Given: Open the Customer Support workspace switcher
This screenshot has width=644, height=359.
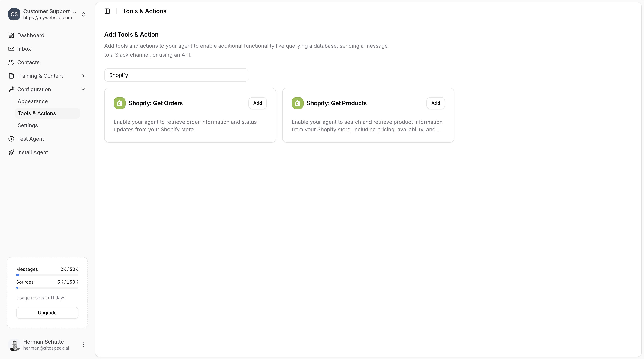Looking at the screenshot, I should point(83,14).
